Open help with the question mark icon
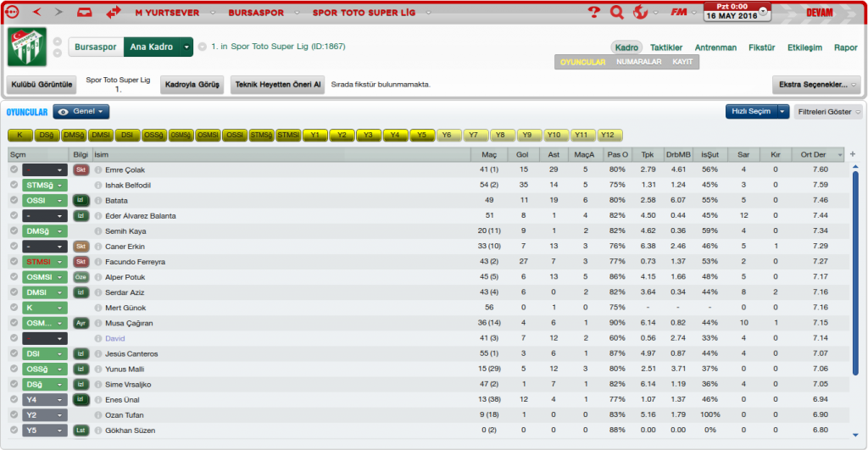Viewport: 868px width, 450px height. (x=593, y=12)
